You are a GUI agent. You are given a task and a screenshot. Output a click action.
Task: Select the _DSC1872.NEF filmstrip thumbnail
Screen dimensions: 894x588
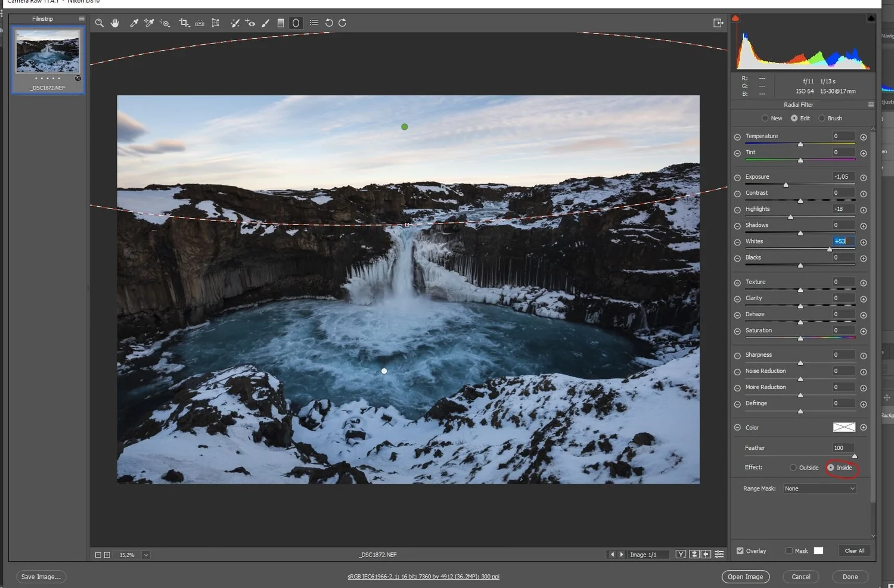coord(48,51)
